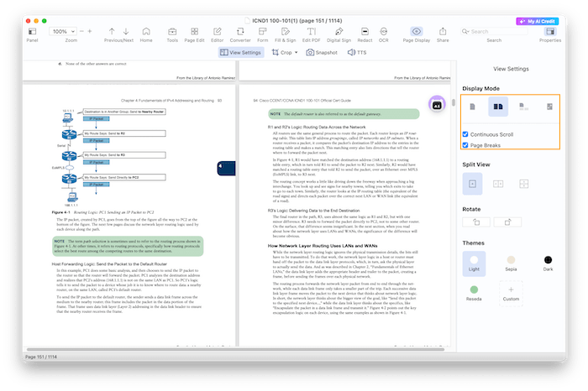Screen dimensions: 588x391
Task: Open the Form tool
Action: [x=262, y=34]
